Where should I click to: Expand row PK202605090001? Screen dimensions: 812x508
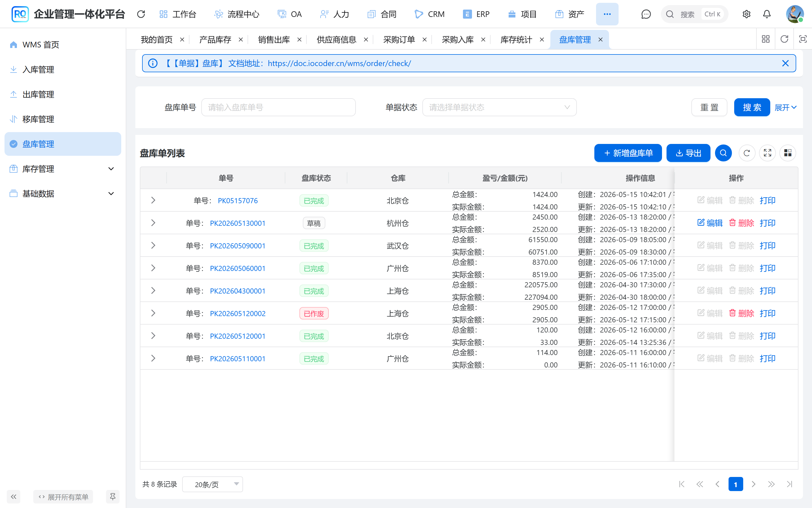pos(153,245)
